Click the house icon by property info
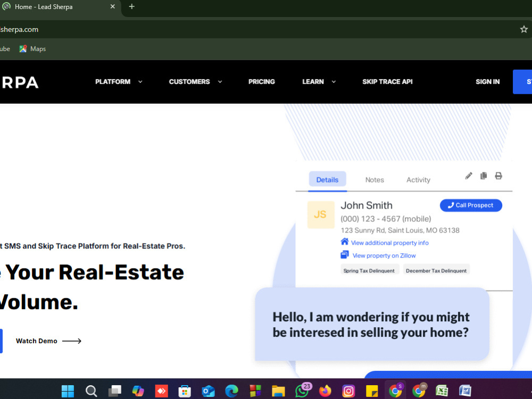The height and width of the screenshot is (399, 532). pyautogui.click(x=344, y=242)
